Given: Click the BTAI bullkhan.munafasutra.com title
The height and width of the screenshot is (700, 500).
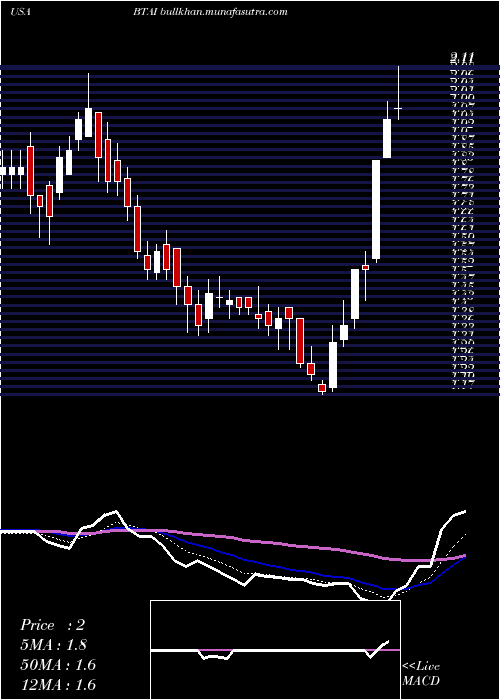Looking at the screenshot, I should [210, 12].
